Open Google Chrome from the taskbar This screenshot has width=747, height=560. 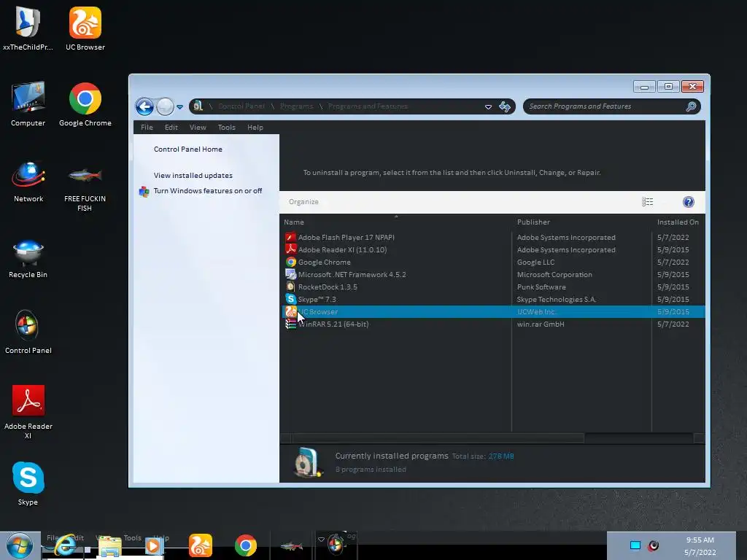(x=246, y=545)
